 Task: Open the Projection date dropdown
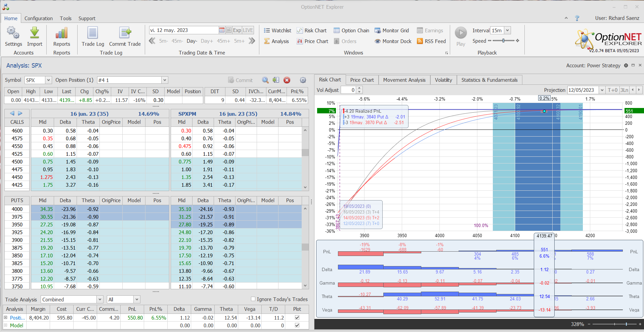602,90
